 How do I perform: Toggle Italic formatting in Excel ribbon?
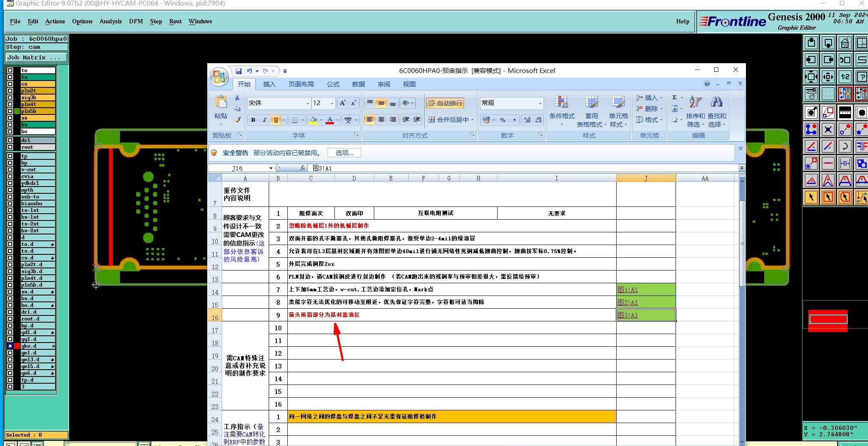pyautogui.click(x=264, y=120)
